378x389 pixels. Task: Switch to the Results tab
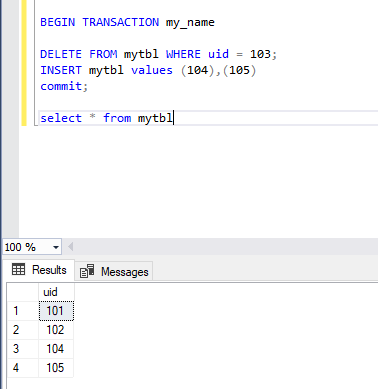pos(39,270)
